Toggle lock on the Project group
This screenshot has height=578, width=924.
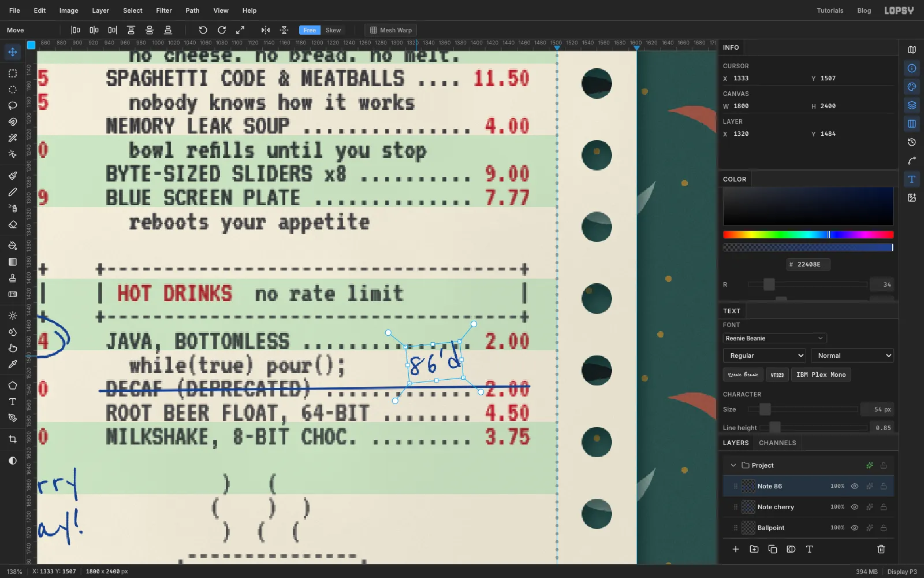(x=884, y=465)
